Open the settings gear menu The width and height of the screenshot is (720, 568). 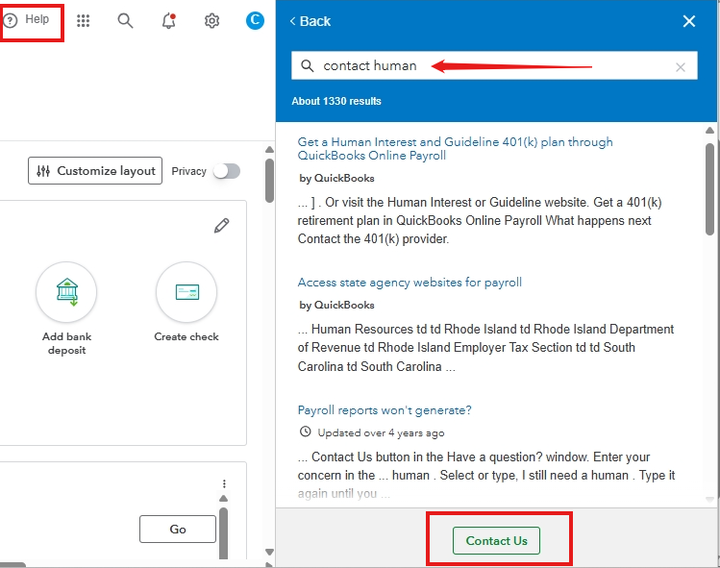(212, 21)
